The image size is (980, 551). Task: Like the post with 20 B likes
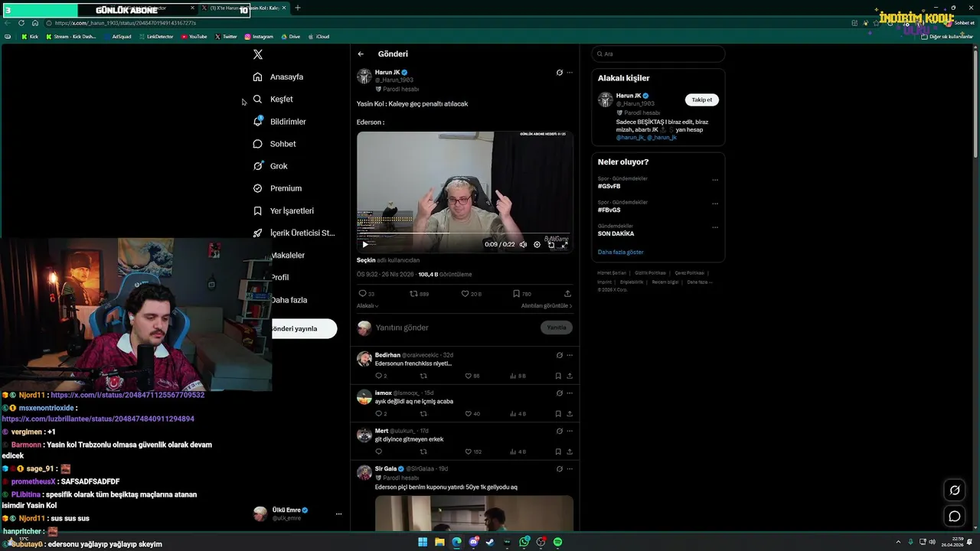471,293
